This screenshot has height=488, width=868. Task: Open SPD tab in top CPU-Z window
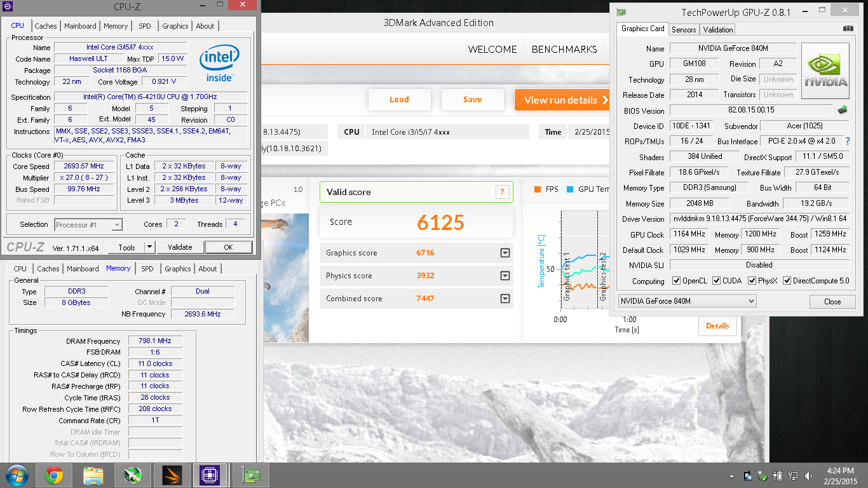[x=145, y=26]
